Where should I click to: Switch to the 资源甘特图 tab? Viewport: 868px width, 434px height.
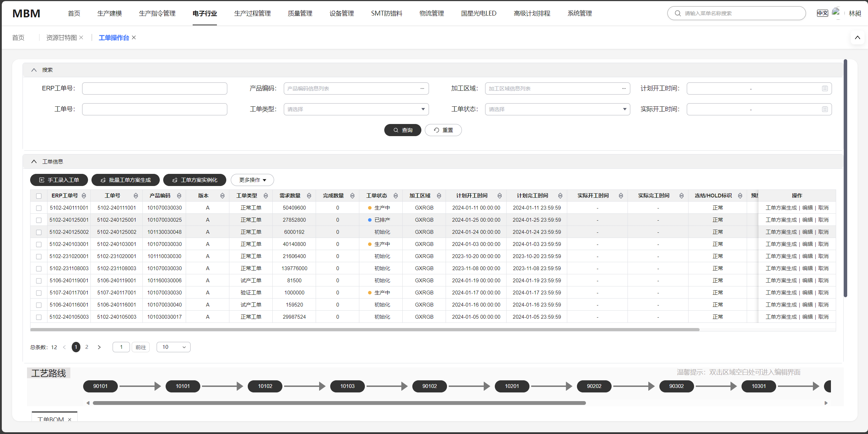point(61,37)
